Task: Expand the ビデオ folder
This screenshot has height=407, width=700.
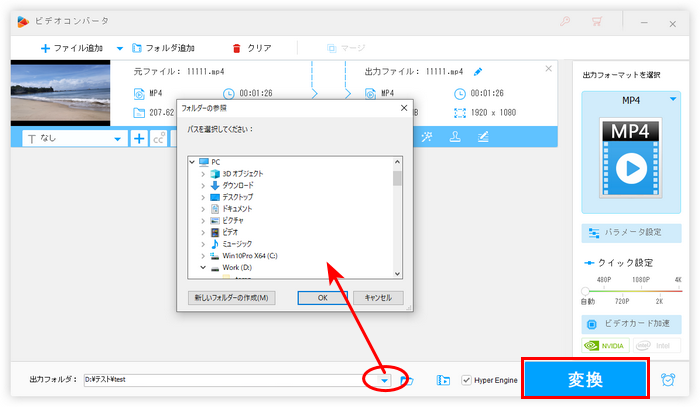Action: (203, 232)
